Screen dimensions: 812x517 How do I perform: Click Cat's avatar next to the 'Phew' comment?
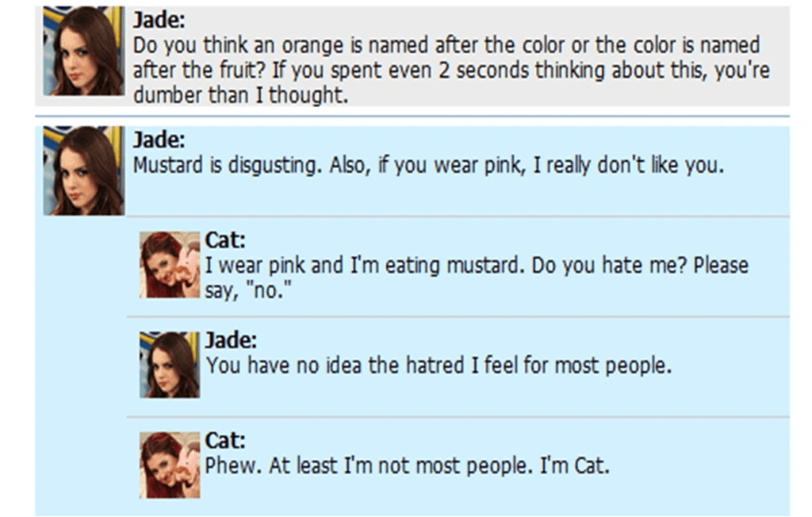(x=170, y=465)
